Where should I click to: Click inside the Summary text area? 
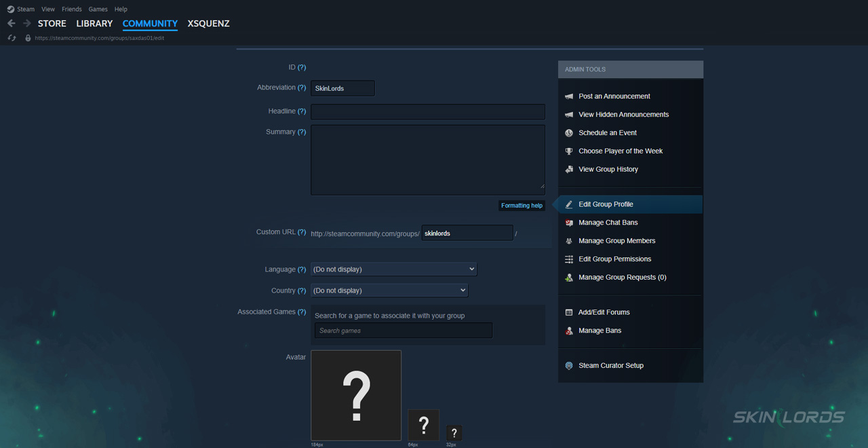click(x=428, y=160)
